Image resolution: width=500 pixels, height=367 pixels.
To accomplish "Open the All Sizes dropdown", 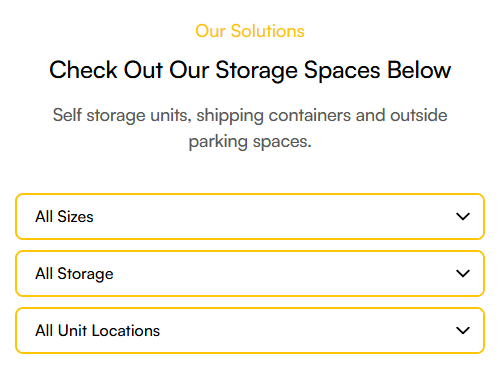I will (x=250, y=217).
